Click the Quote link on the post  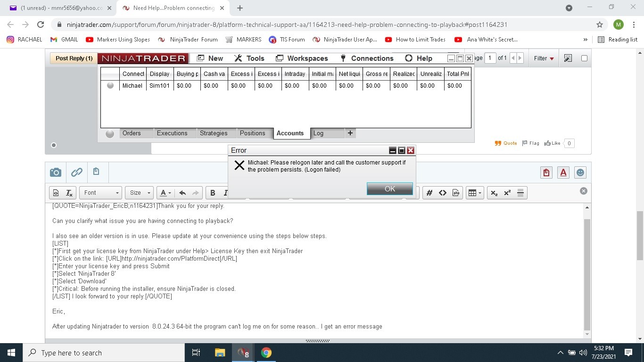506,143
